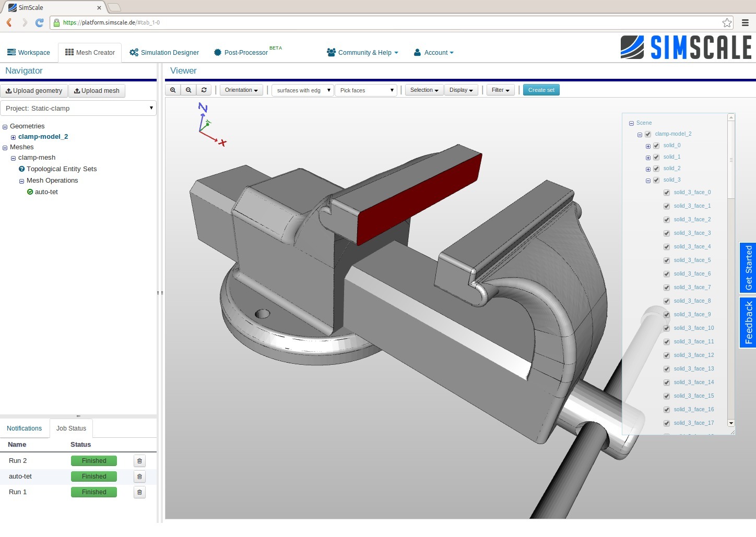Image resolution: width=756 pixels, height=537 pixels.
Task: Click the Upload geometry button
Action: pyautogui.click(x=34, y=90)
